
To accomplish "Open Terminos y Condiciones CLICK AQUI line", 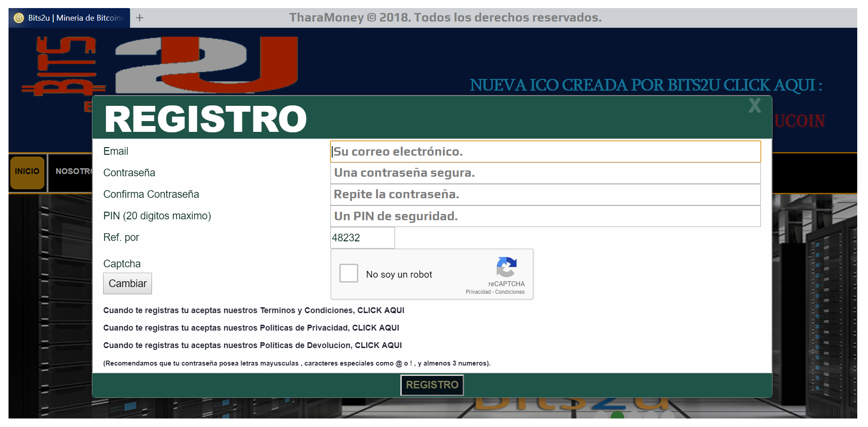I will pos(254,310).
